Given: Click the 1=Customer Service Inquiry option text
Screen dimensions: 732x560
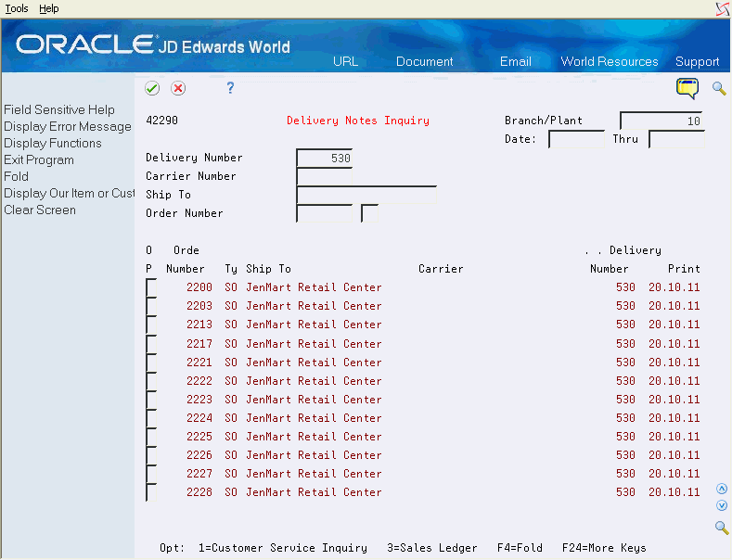Looking at the screenshot, I should pos(282,548).
